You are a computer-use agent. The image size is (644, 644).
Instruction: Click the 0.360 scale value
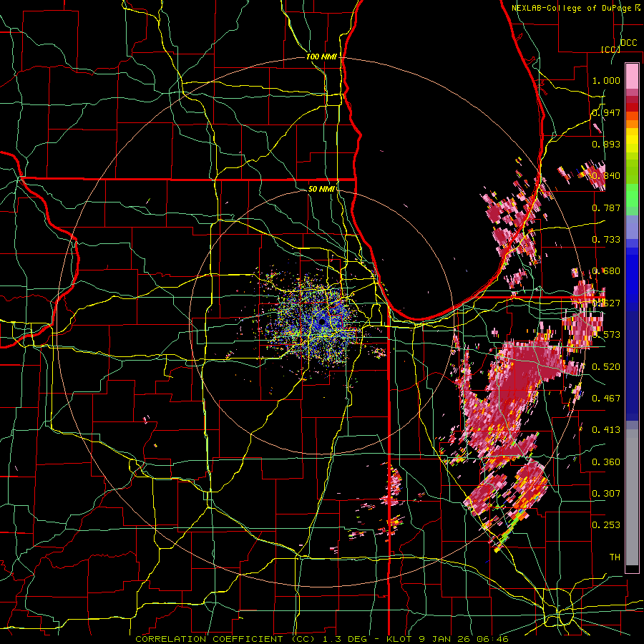click(x=606, y=462)
